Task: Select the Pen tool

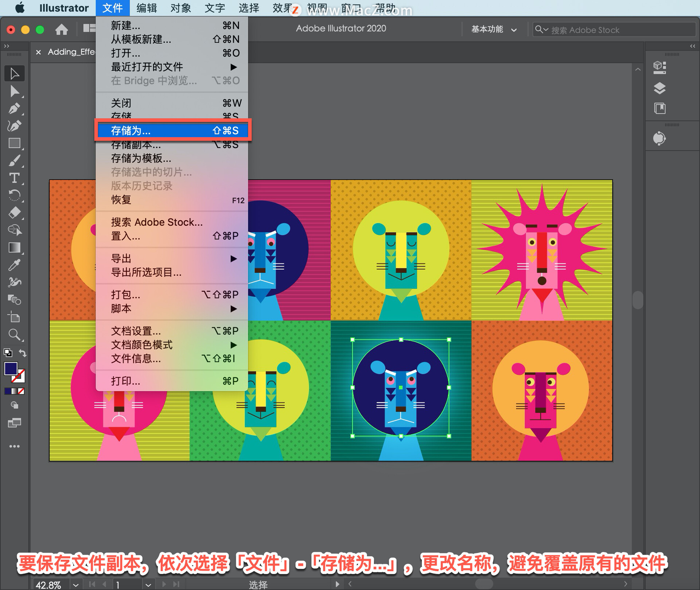Action: coord(15,109)
